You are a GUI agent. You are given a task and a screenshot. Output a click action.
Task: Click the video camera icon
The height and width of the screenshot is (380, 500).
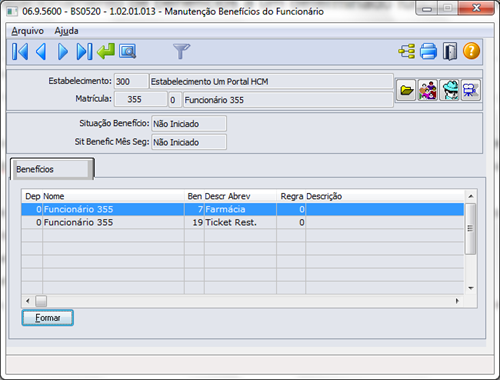tap(471, 90)
